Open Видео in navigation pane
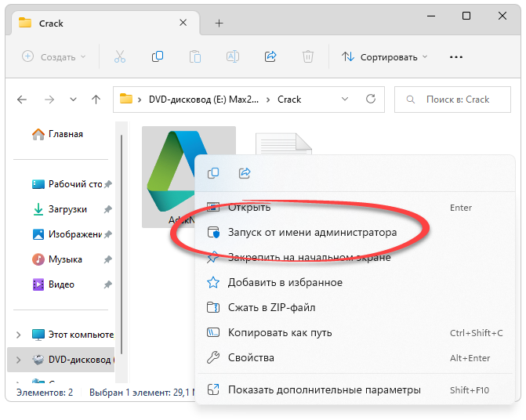The width and height of the screenshot is (526, 420). (53, 284)
